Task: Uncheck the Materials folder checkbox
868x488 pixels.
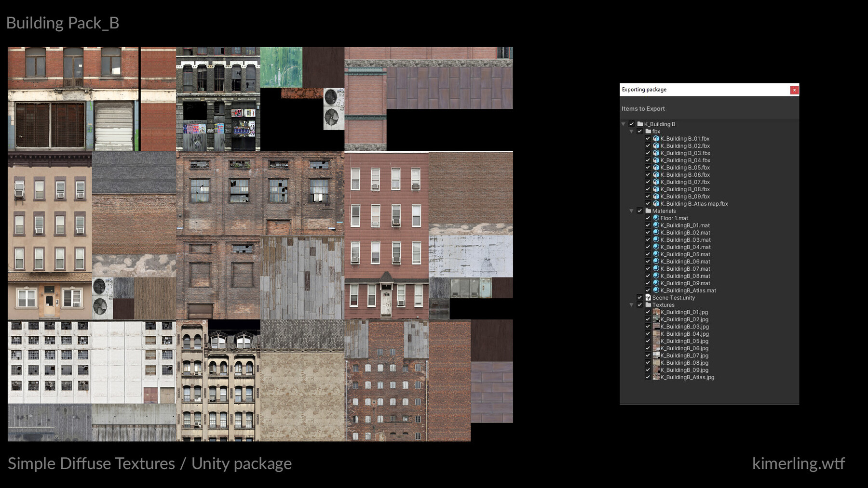Action: 640,211
